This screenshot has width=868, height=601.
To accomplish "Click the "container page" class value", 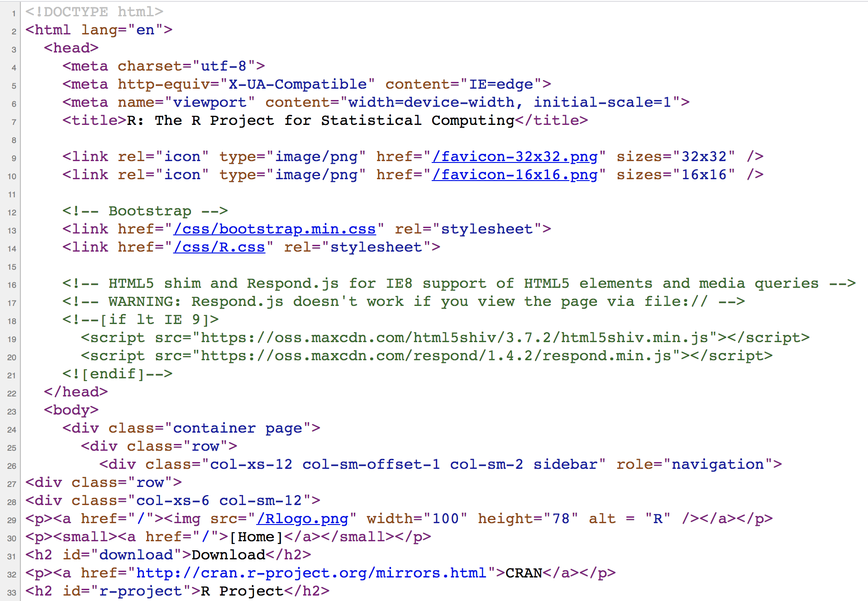I will pos(238,428).
